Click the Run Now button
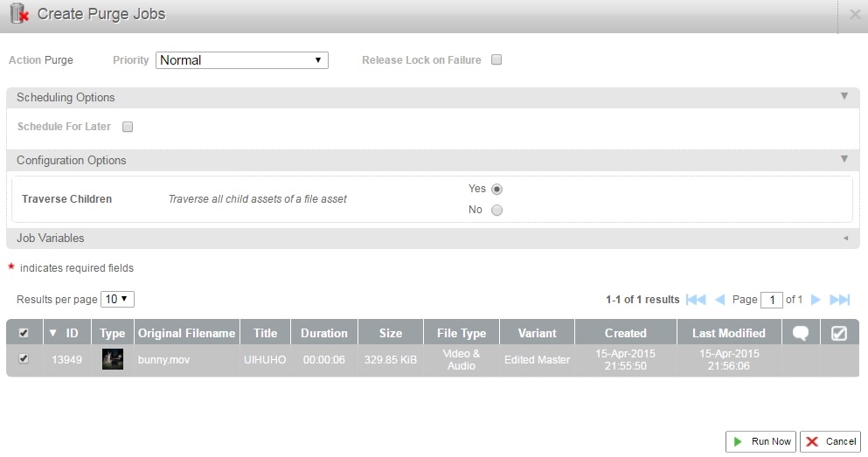 point(760,441)
